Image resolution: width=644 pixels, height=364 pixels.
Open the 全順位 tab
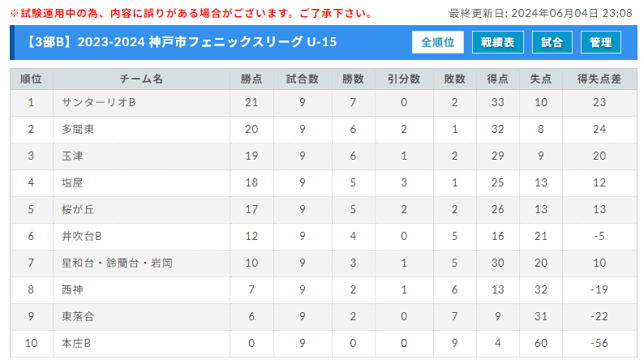point(438,42)
